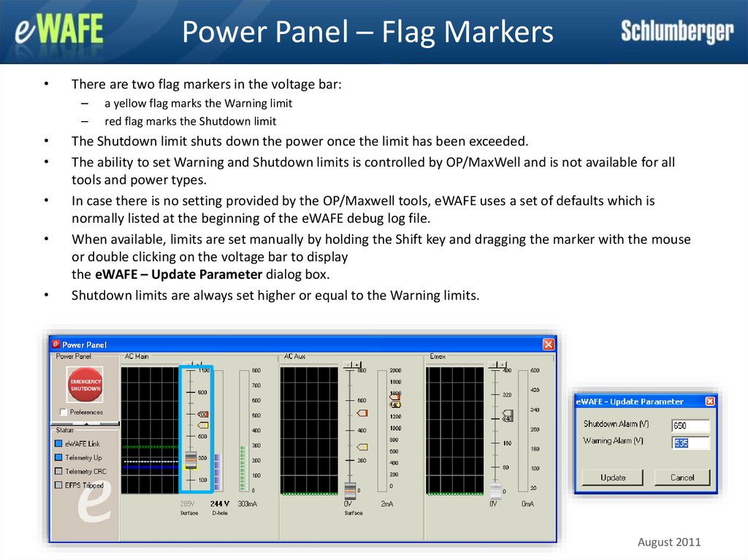
Task: Select the AC Main yellow warning flag marker
Action: pyautogui.click(x=203, y=424)
